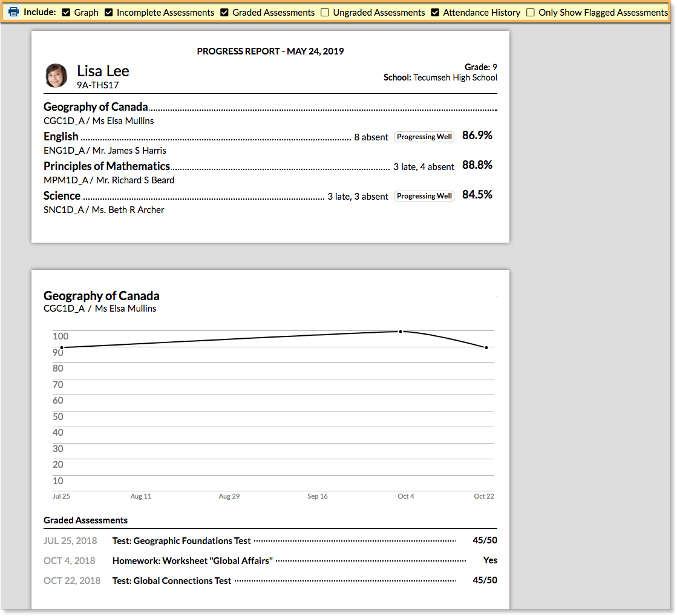This screenshot has height=616, width=677.
Task: Click the OCT 4, 2018 assessment date
Action: tap(70, 561)
